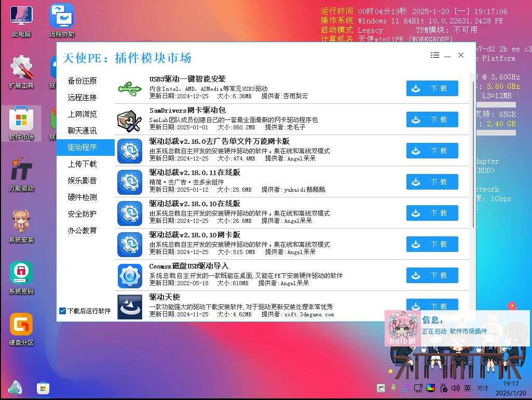Go to the 上传下载 category
This screenshot has width=532, height=400.
pyautogui.click(x=82, y=164)
